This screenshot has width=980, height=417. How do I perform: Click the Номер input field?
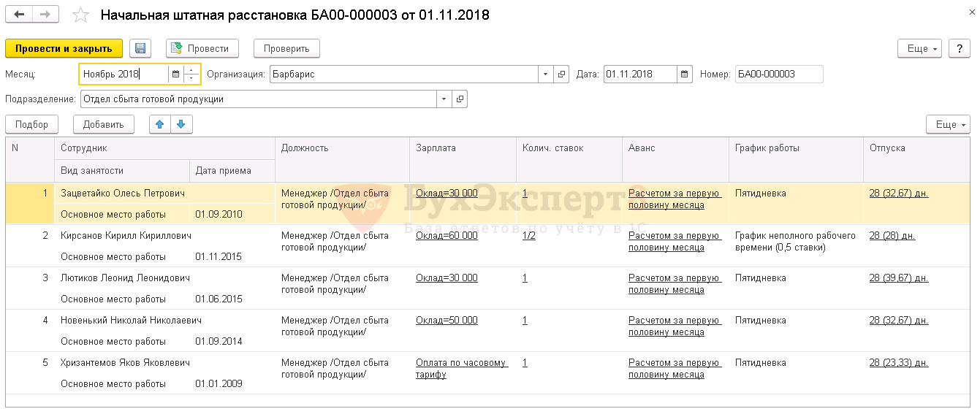[778, 74]
